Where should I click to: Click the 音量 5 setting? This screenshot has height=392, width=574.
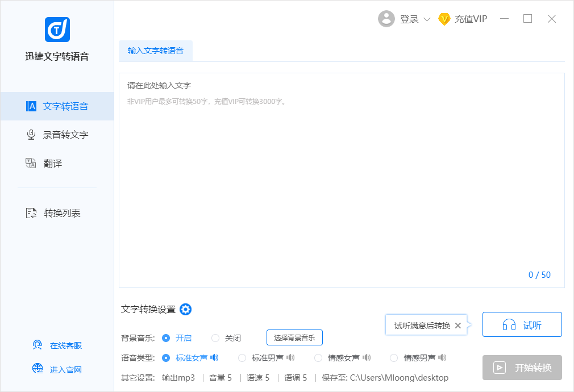point(221,378)
